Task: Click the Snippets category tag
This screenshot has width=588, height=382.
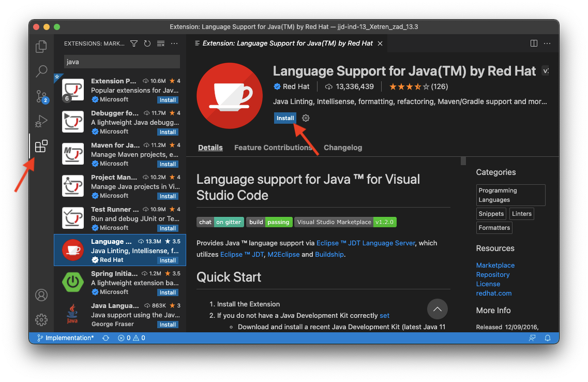Action: click(x=491, y=214)
